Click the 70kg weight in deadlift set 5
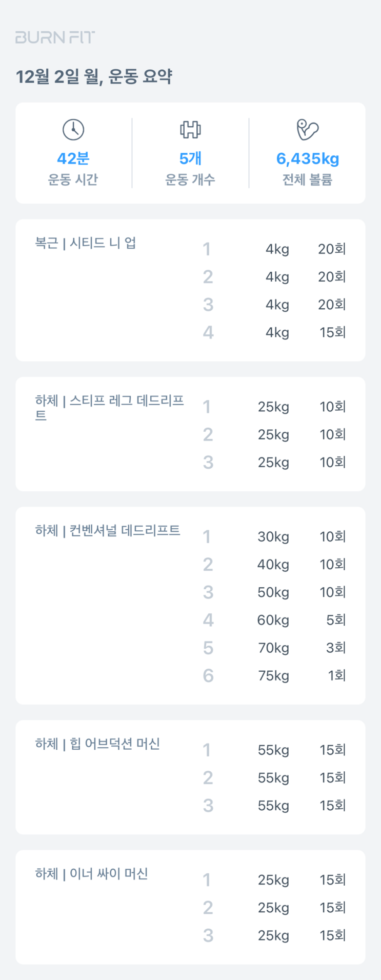The height and width of the screenshot is (980, 381). coord(273,648)
